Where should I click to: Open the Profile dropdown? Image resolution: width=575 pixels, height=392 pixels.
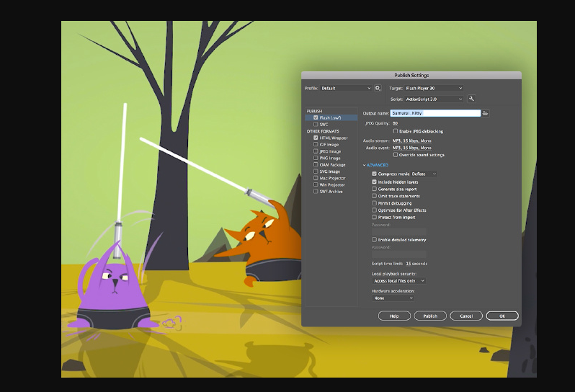[x=346, y=88]
